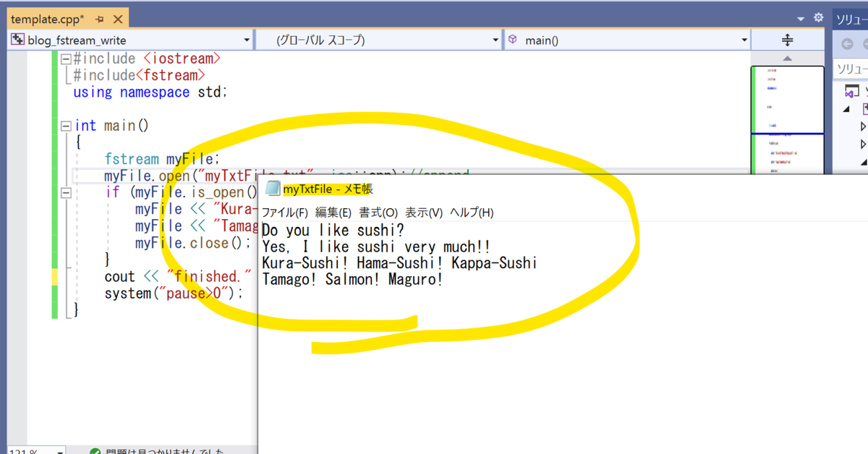Open the 表示(V) menu in Notepad
The image size is (868, 454).
[x=424, y=213]
